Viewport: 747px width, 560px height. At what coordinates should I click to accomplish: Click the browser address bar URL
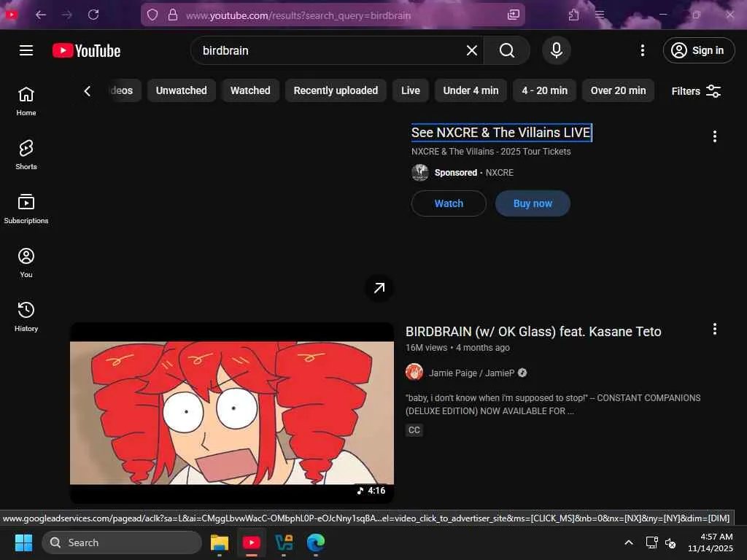pos(298,15)
